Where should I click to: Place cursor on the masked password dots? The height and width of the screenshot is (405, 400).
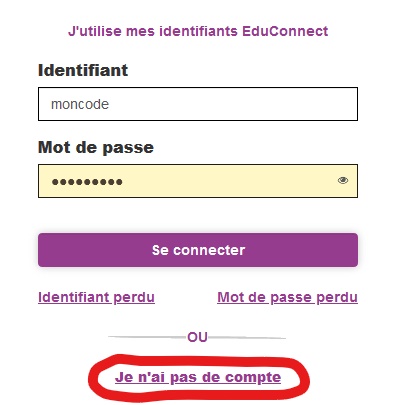[87, 182]
